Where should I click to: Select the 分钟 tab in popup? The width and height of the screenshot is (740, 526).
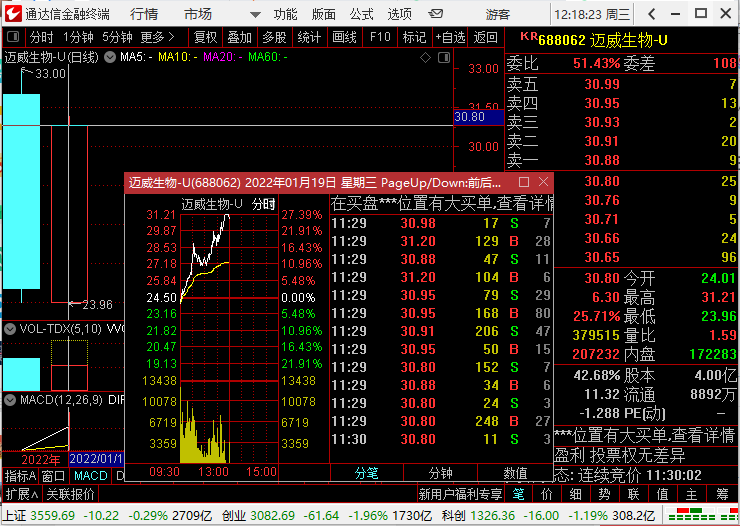[x=440, y=473]
